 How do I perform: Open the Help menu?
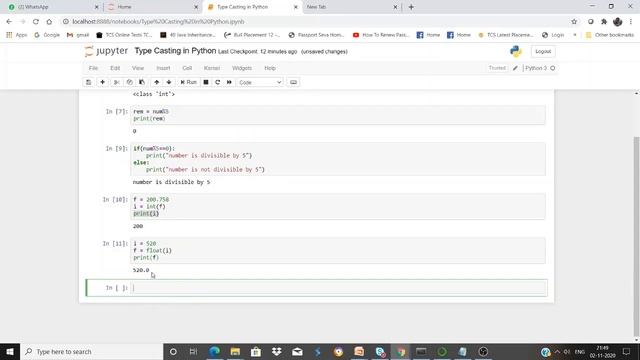270,68
